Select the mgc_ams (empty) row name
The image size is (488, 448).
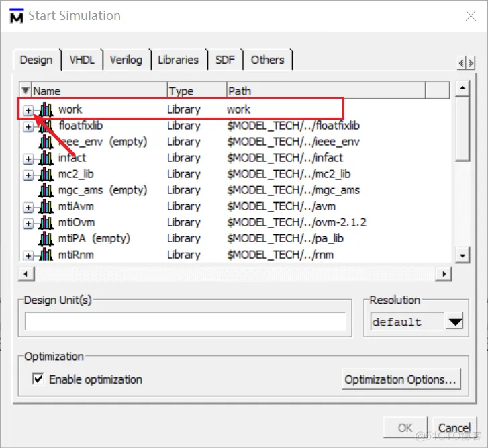(x=103, y=190)
